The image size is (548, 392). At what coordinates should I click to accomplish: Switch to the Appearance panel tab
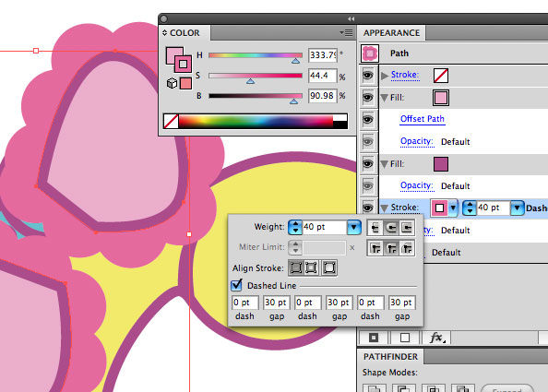pos(391,33)
